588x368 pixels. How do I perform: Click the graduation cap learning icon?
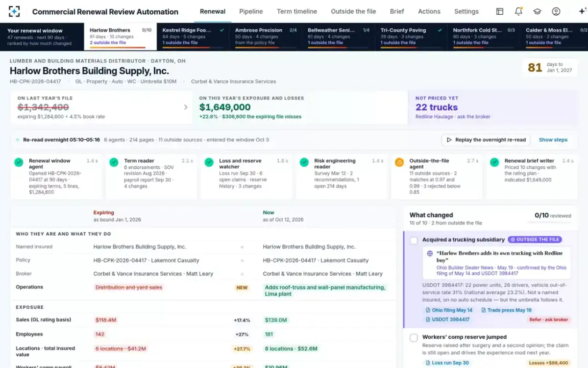pos(537,11)
